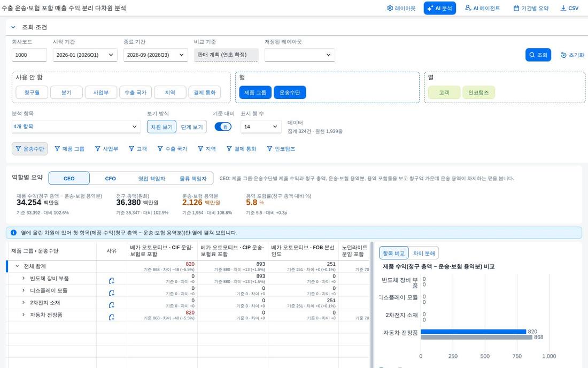Open the 표시 행 수 dropdown
588x368 pixels.
[x=261, y=126]
